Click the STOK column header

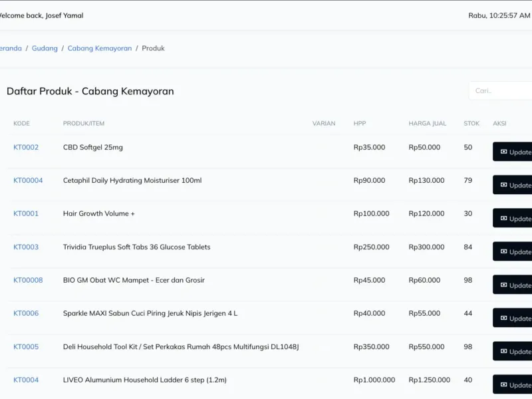[x=471, y=124]
